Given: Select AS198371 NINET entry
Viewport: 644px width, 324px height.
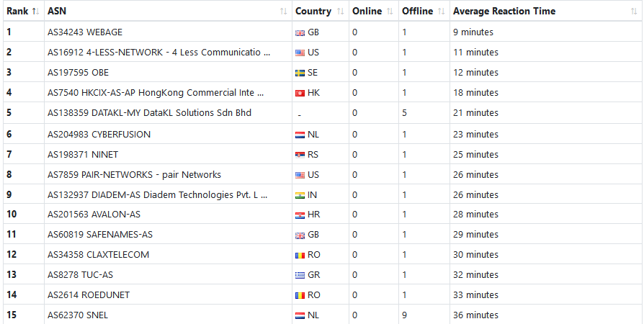Looking at the screenshot, I should 83,154.
